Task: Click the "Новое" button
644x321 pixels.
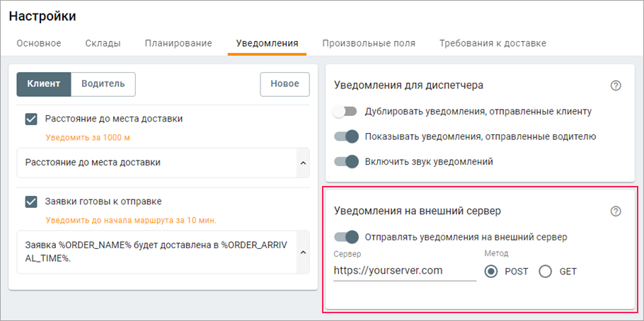Action: 284,83
